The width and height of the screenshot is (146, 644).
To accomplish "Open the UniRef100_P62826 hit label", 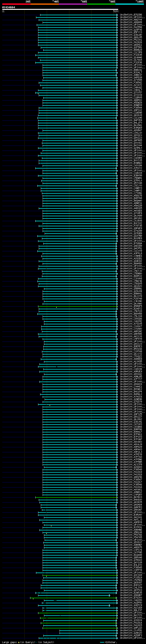I will pos(131,42).
